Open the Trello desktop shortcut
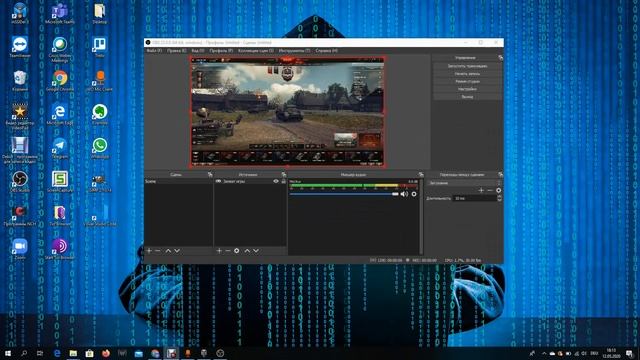Image resolution: width=640 pixels, height=360 pixels. (x=100, y=47)
